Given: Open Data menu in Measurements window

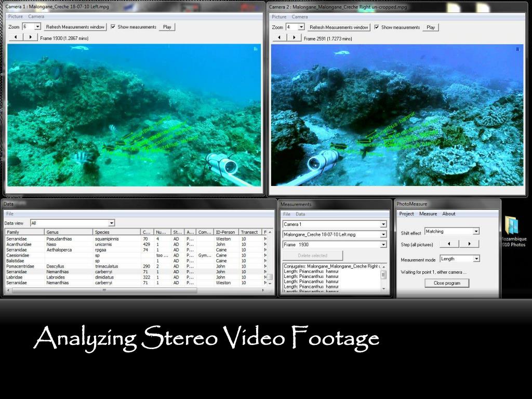Looking at the screenshot, I should point(300,214).
